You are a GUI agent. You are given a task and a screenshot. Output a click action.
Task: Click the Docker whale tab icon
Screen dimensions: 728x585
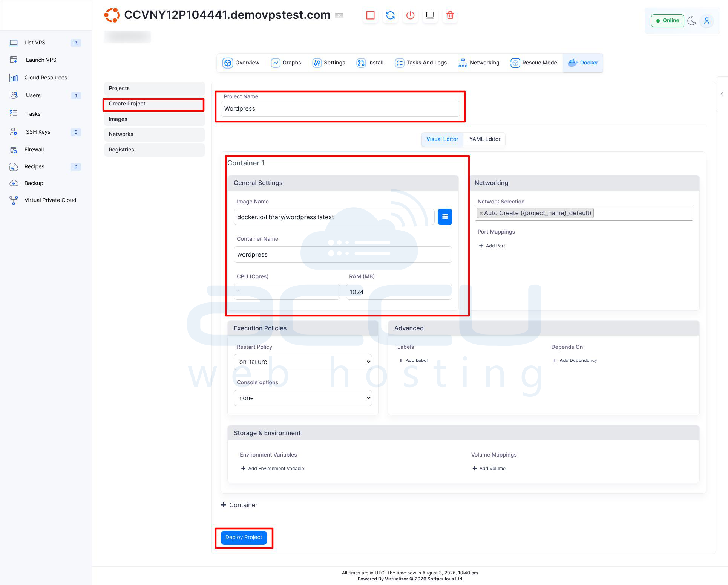(x=573, y=63)
